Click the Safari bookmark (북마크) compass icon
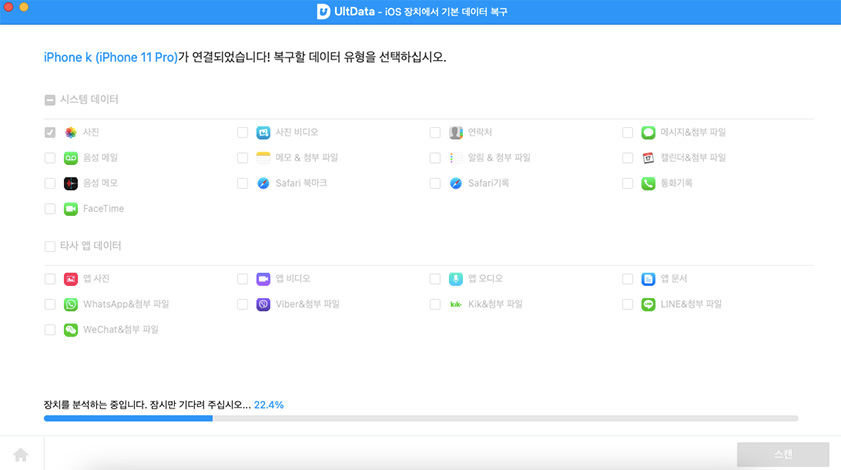Viewport: 841px width, 470px height. pyautogui.click(x=263, y=183)
